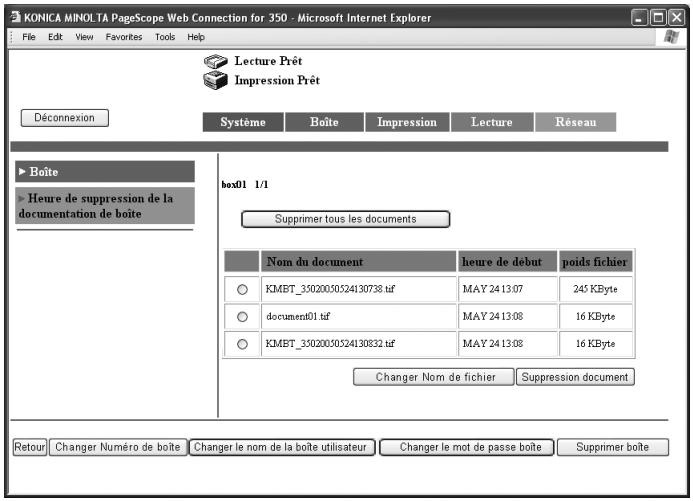Click Changer le nom de la boîte utilisateur
This screenshot has height=501, width=693.
(x=282, y=447)
